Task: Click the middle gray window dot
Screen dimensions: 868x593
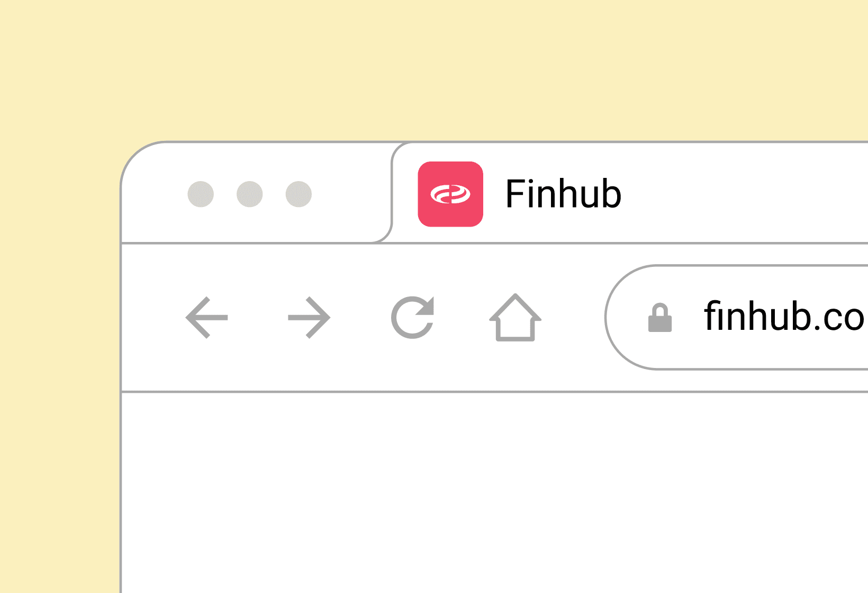Action: tap(250, 194)
